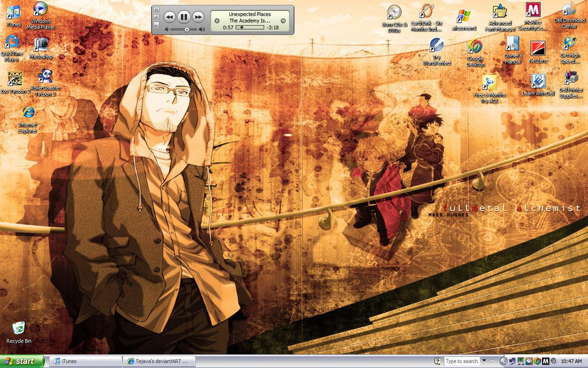Image resolution: width=588 pixels, height=368 pixels.
Task: Open Dell Printer Supplies desktop icon
Action: click(x=571, y=85)
